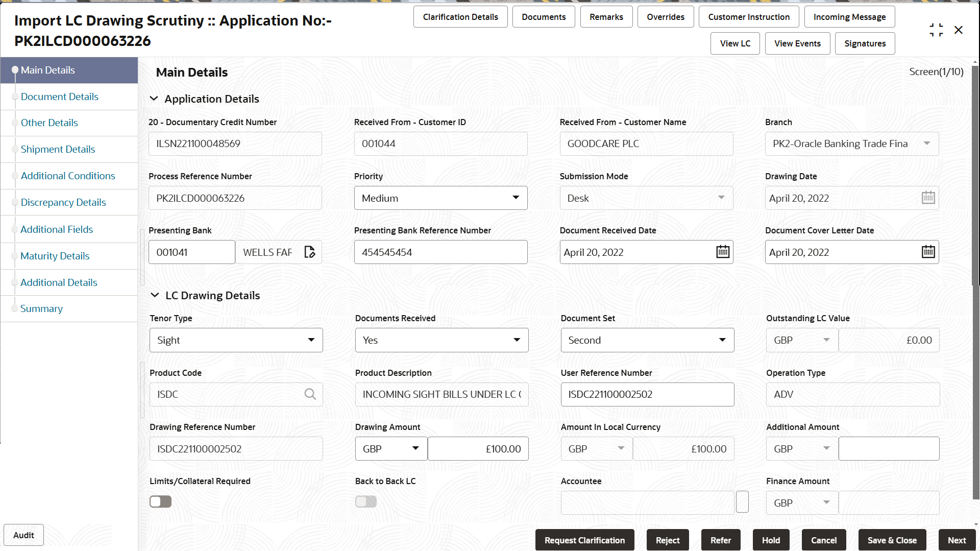This screenshot has width=980, height=551.
Task: Open the Document Received Date calendar picker
Action: 723,251
